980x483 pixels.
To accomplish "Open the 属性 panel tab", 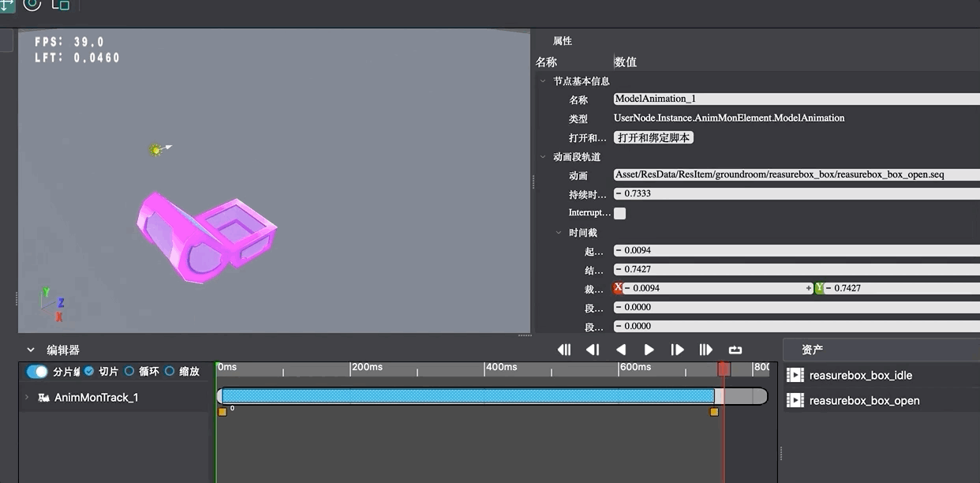I will click(x=563, y=41).
